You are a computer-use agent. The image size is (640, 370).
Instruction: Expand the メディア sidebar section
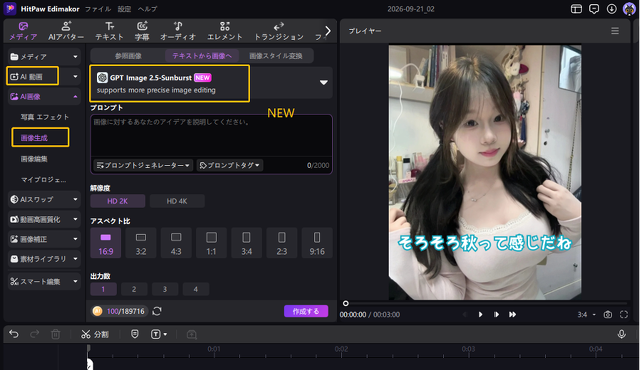pos(44,57)
